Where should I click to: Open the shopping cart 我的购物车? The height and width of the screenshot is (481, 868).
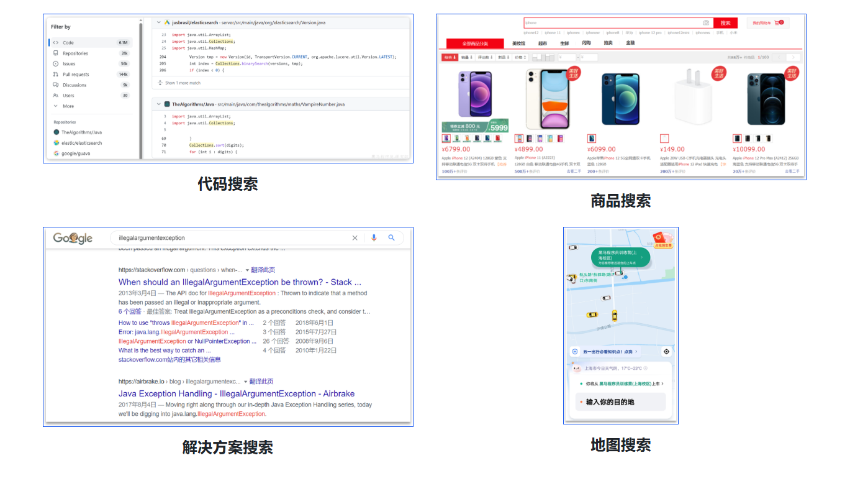pos(768,23)
